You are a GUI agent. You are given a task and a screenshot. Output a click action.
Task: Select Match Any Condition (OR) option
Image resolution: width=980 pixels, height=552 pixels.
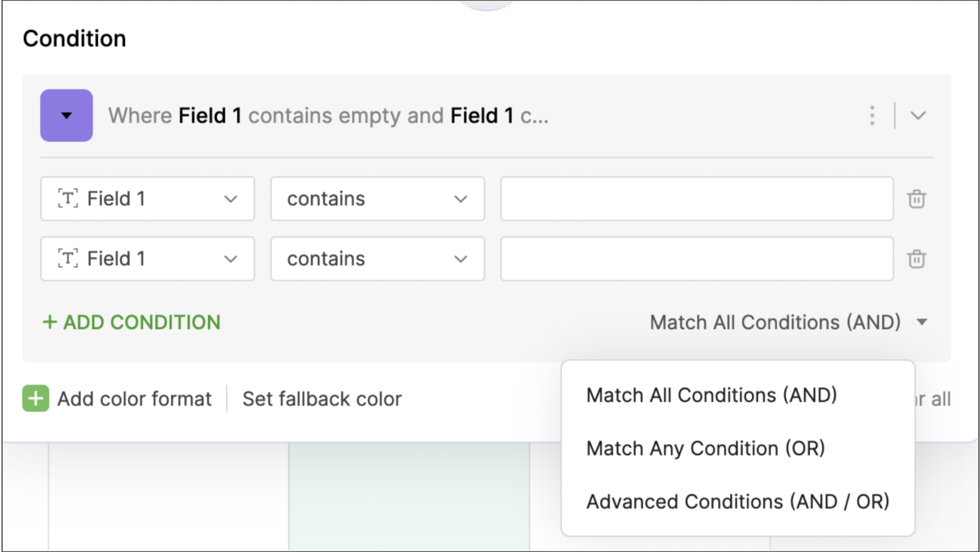pyautogui.click(x=706, y=449)
